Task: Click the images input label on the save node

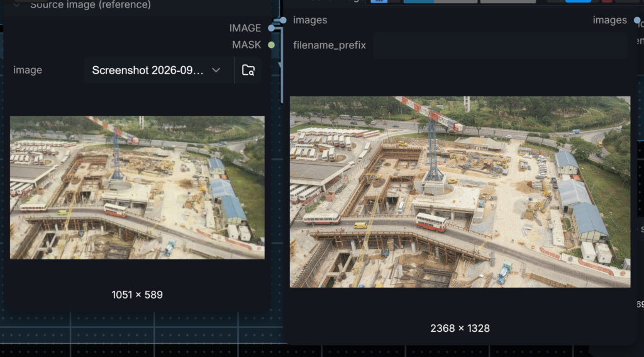Action: 310,20
